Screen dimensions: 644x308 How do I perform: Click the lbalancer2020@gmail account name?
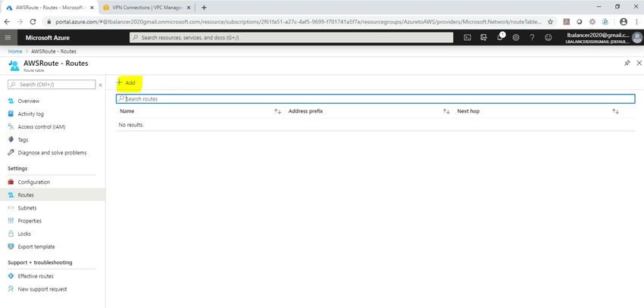coord(597,36)
